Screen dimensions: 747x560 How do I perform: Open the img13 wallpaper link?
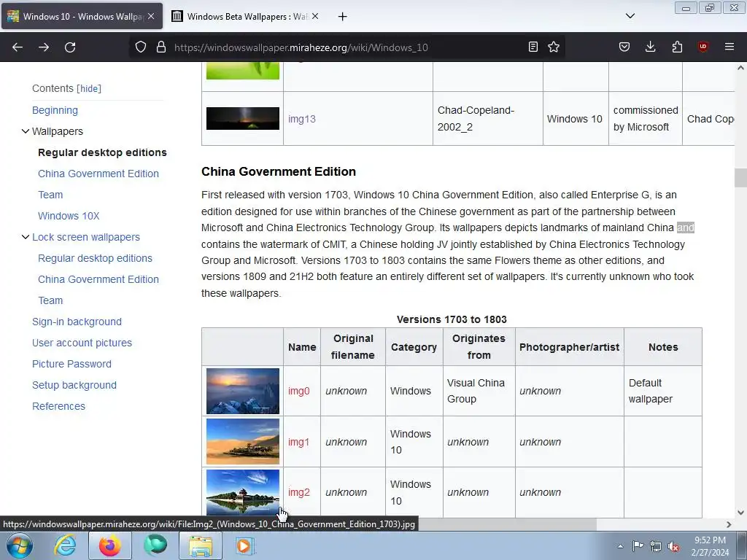(301, 119)
